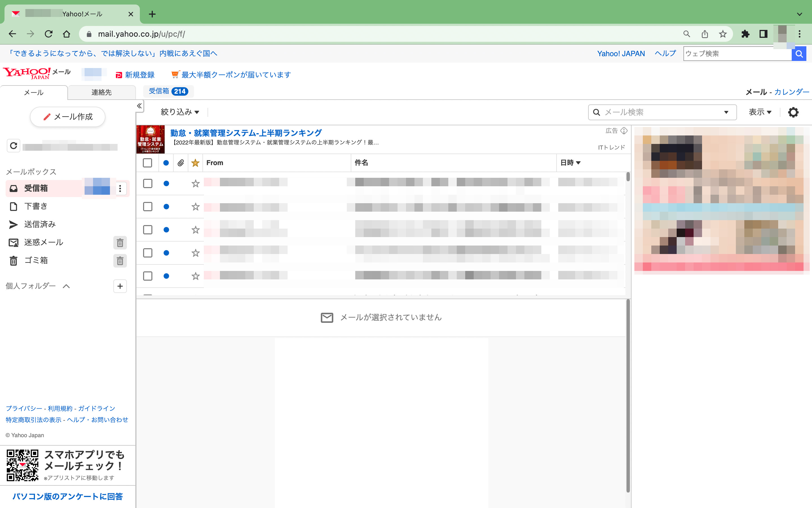Toggle the browser side panel icon

coord(763,34)
